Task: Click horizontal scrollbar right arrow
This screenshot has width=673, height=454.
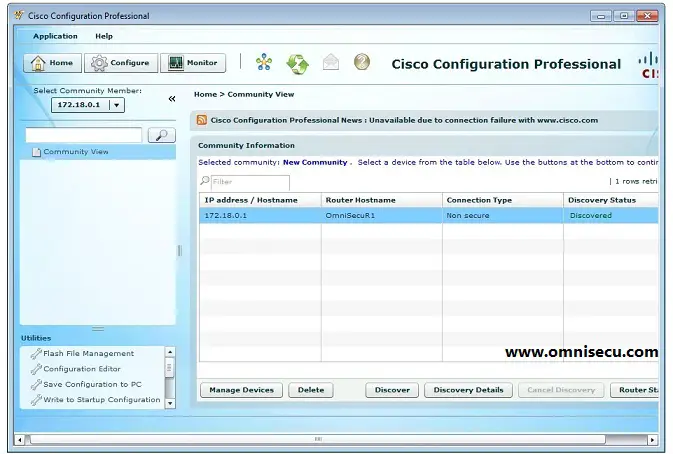Action: pos(652,440)
